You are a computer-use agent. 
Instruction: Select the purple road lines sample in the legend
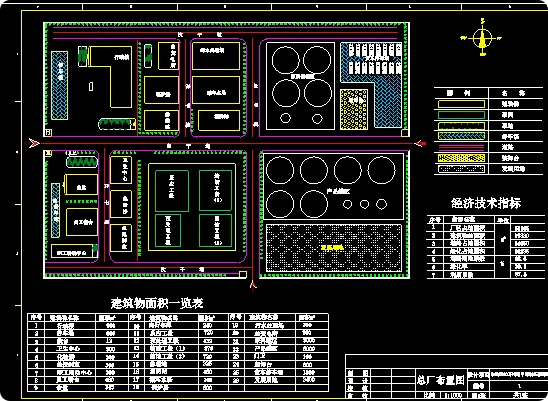pyautogui.click(x=461, y=147)
